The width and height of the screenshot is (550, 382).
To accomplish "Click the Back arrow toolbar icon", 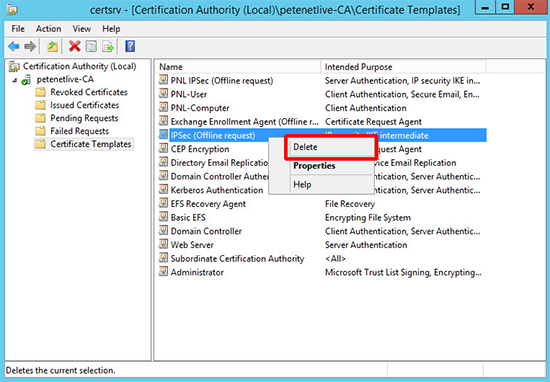I will click(x=14, y=46).
